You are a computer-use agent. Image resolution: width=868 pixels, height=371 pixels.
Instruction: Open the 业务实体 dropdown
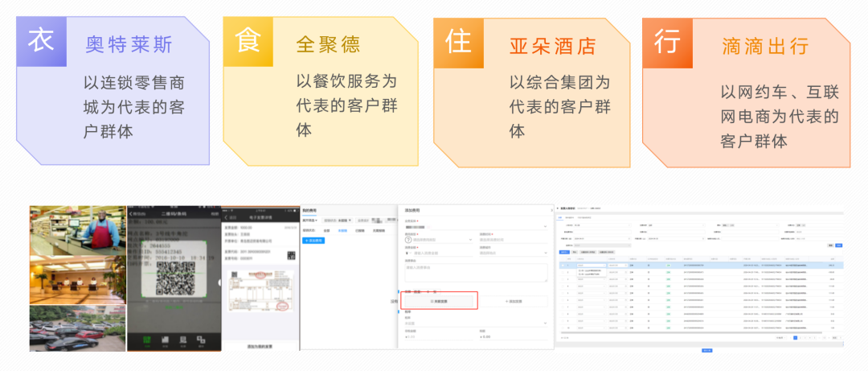click(x=476, y=227)
